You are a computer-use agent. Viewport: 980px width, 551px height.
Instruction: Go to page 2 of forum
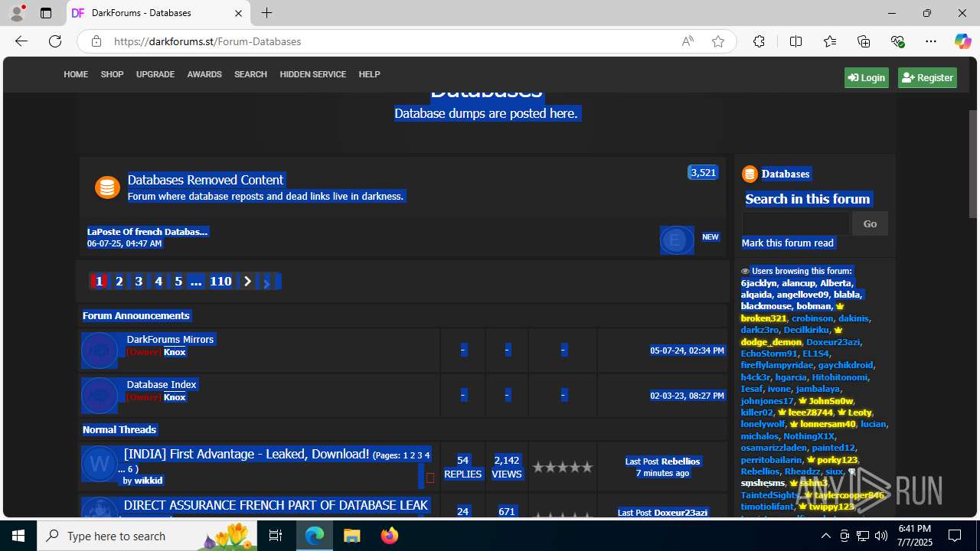(119, 282)
